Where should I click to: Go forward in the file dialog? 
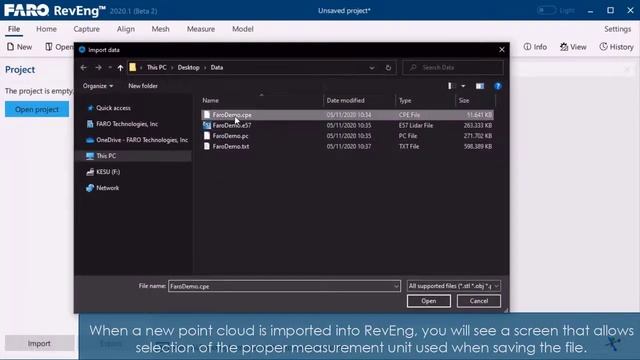98,67
